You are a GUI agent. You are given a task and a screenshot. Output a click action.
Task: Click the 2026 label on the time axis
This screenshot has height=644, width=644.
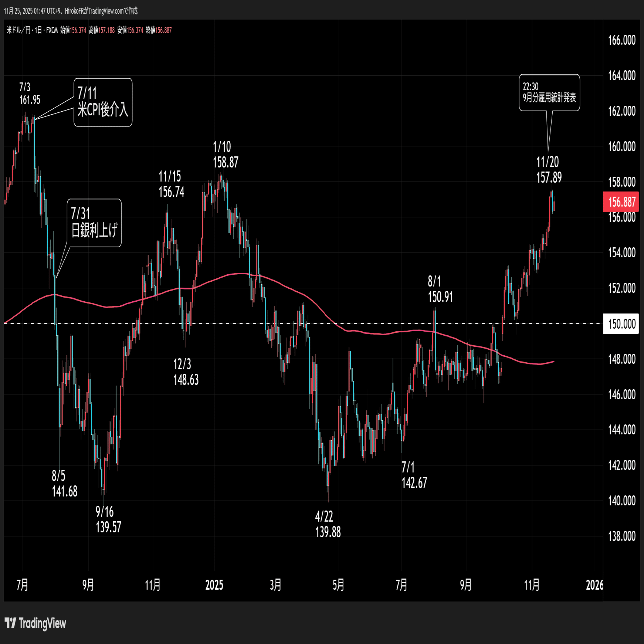[594, 585]
